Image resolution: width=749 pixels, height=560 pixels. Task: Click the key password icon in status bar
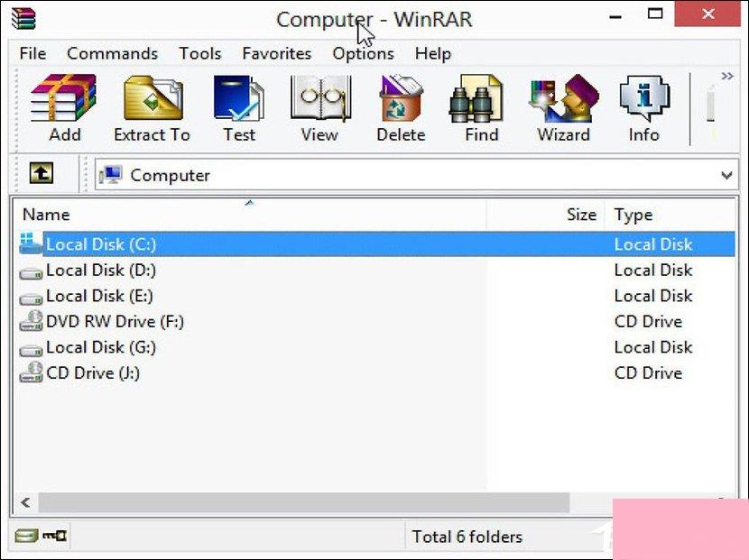click(54, 536)
